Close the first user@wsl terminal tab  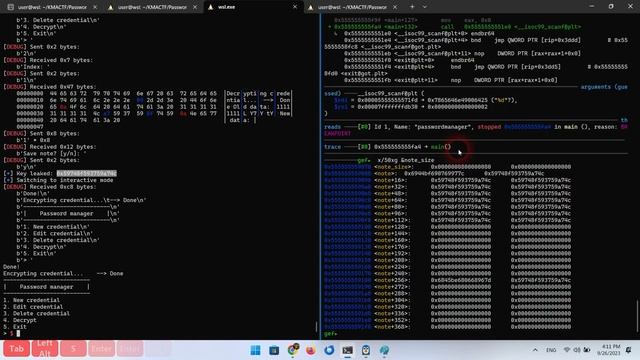pyautogui.click(x=95, y=7)
